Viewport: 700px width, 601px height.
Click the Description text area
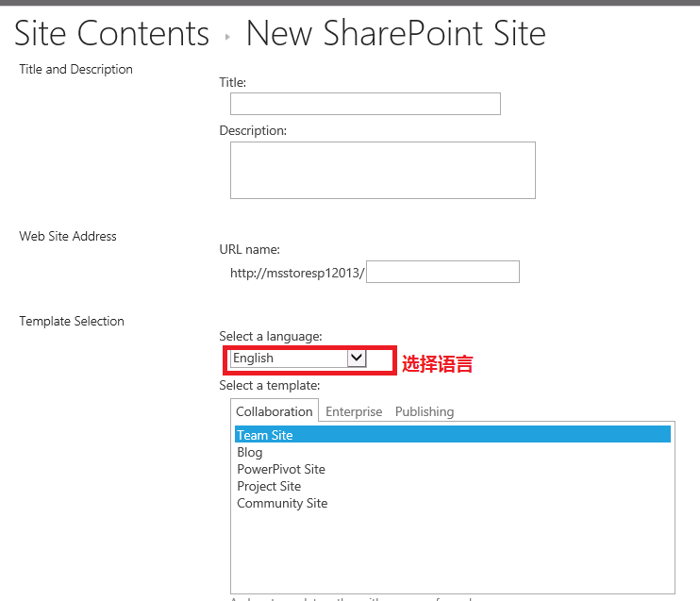[383, 170]
